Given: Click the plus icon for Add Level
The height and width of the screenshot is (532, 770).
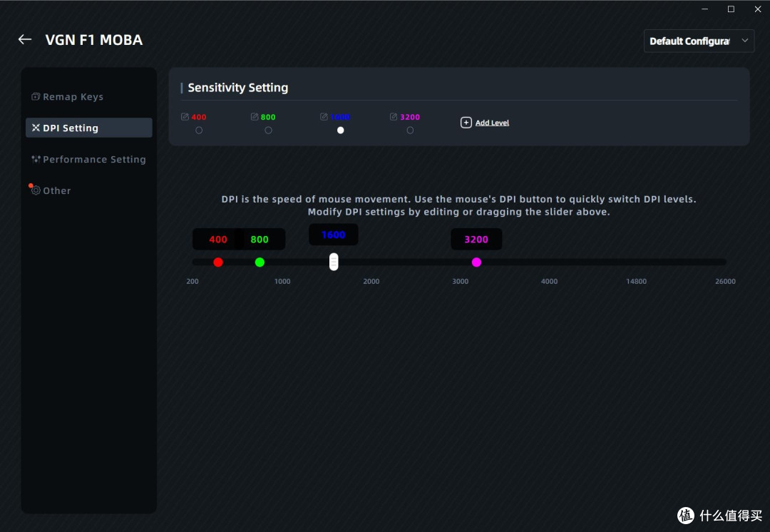Looking at the screenshot, I should click(466, 123).
